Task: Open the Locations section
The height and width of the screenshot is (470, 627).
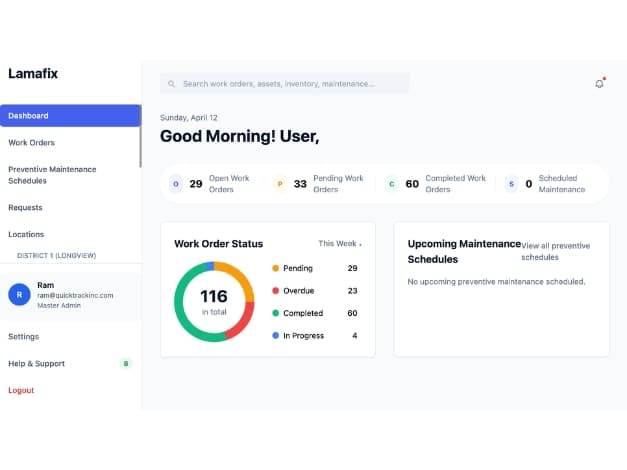Action: click(26, 234)
